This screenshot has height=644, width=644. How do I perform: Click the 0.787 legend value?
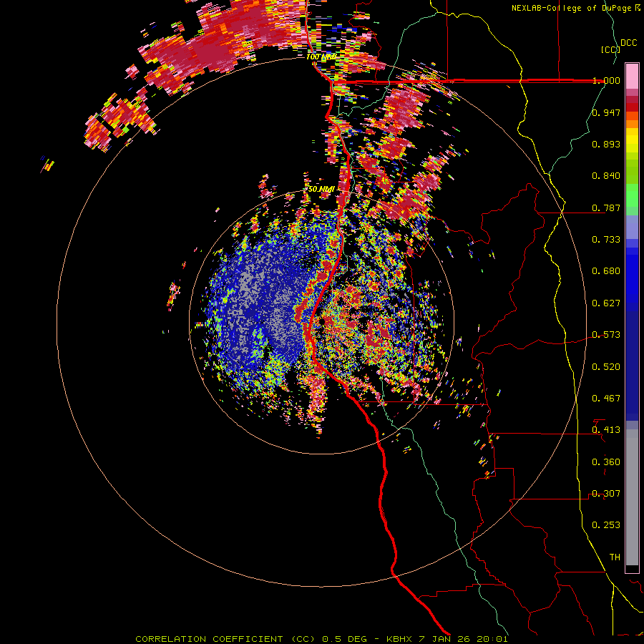click(x=606, y=208)
